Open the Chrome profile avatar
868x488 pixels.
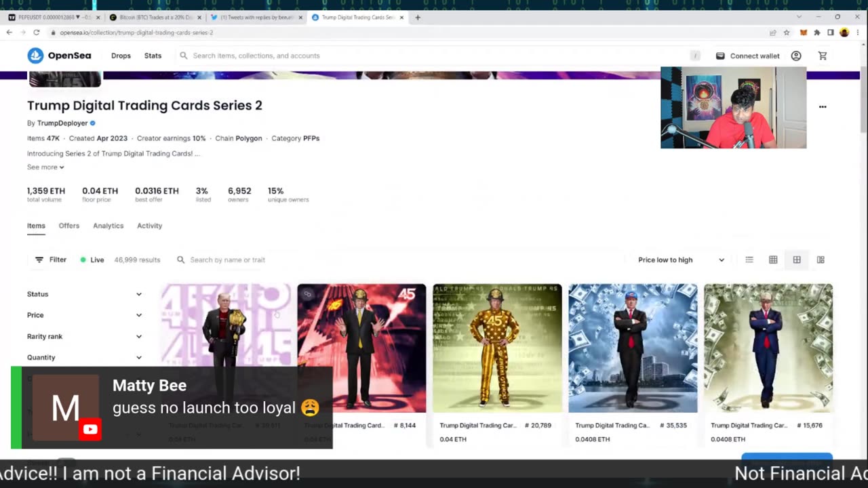pyautogui.click(x=844, y=33)
